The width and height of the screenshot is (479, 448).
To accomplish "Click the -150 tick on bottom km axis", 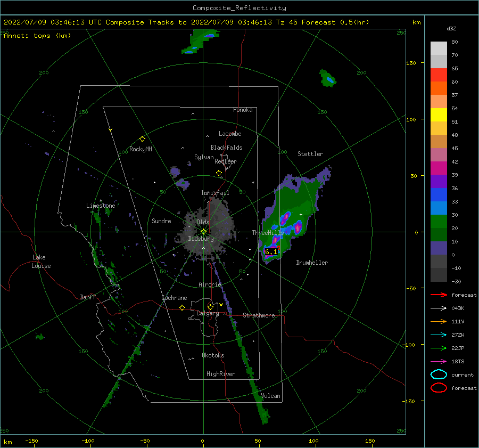I will point(31,441).
